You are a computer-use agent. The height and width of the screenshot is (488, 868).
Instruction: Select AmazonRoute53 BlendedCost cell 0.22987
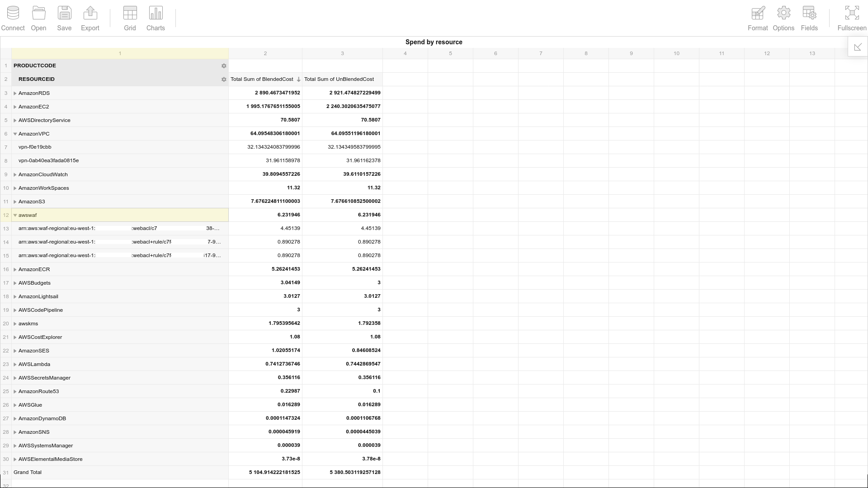(265, 391)
